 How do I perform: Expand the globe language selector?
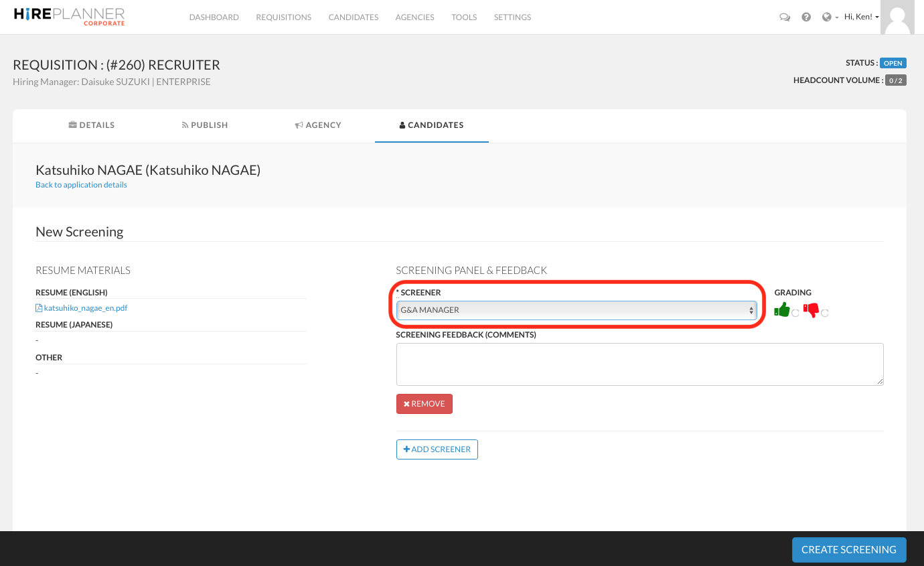click(x=830, y=17)
